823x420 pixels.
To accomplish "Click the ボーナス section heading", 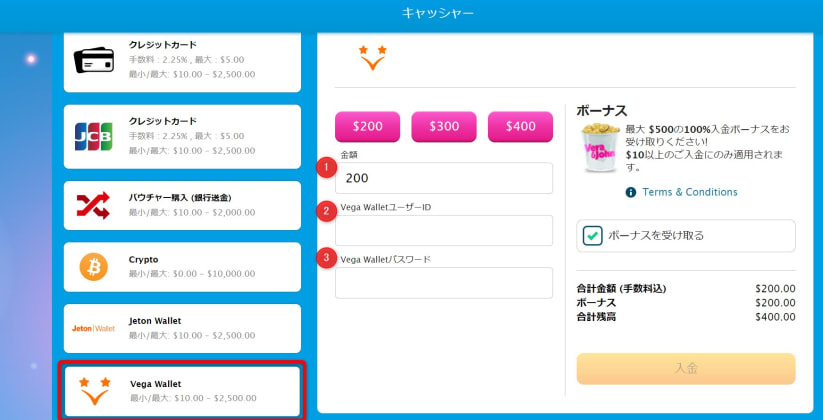I will click(x=602, y=111).
